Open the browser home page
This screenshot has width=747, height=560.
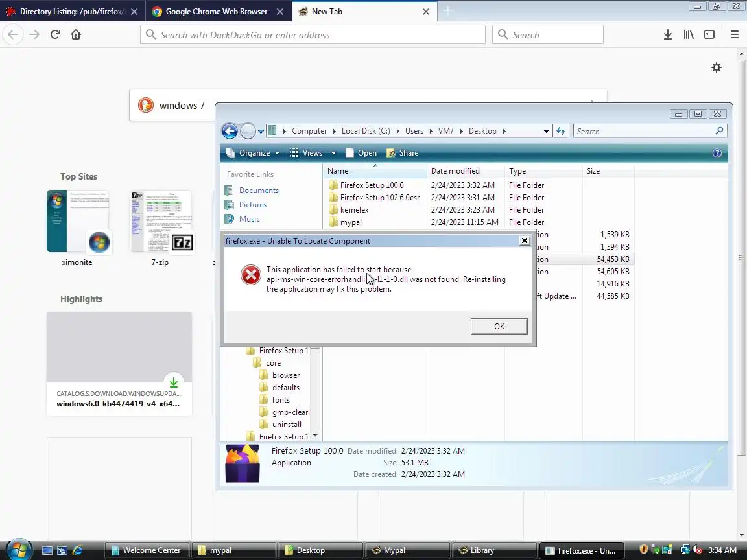coord(76,34)
